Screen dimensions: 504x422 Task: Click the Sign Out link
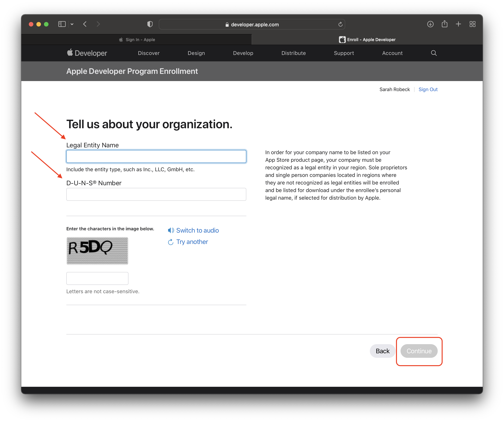[428, 89]
